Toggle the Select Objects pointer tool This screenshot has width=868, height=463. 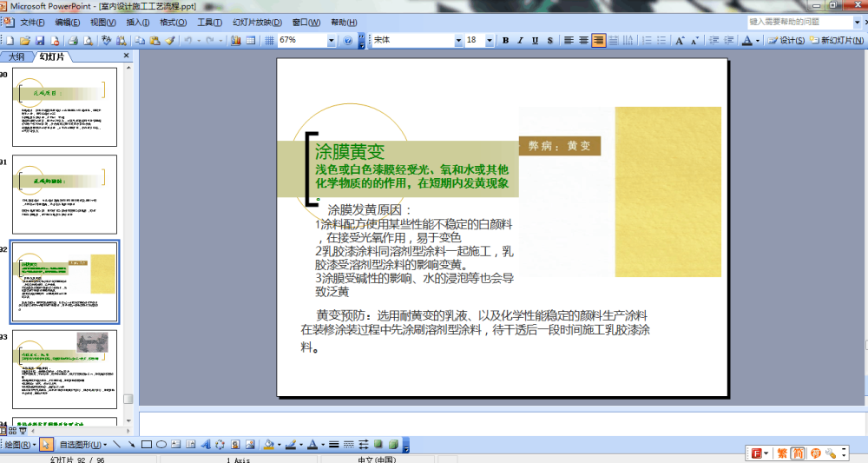click(46, 444)
